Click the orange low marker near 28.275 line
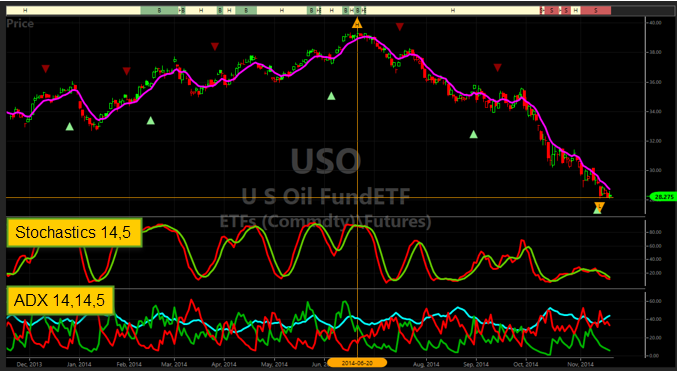The height and width of the screenshot is (371, 677). (599, 206)
